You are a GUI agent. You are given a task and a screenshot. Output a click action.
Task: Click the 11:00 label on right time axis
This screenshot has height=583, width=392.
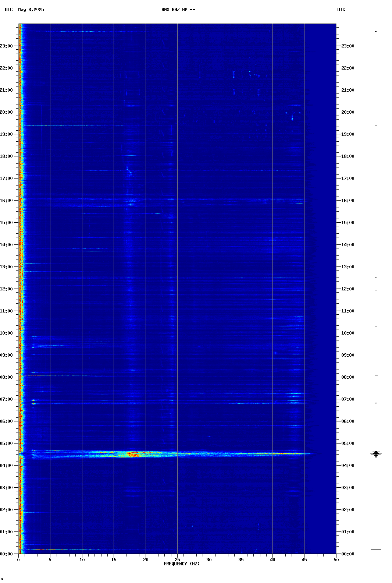click(x=348, y=311)
